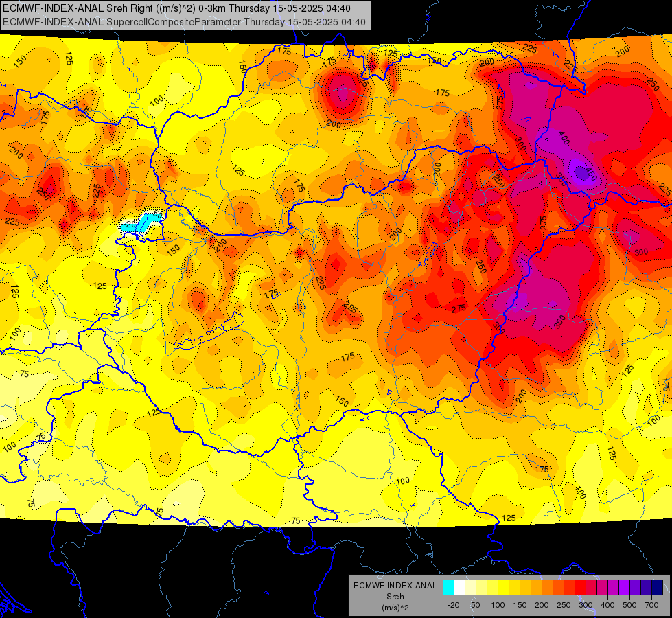The image size is (672, 618).
Task: Click the SupercellCompositeParameter title line
Action: pos(184,22)
